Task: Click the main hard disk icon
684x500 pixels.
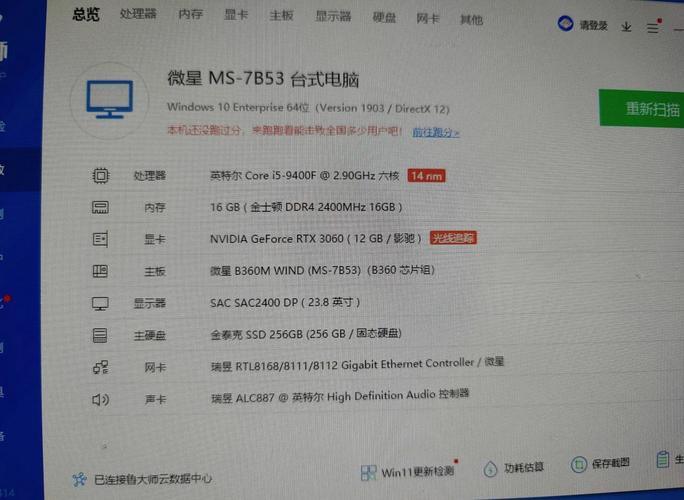Action: tap(100, 335)
